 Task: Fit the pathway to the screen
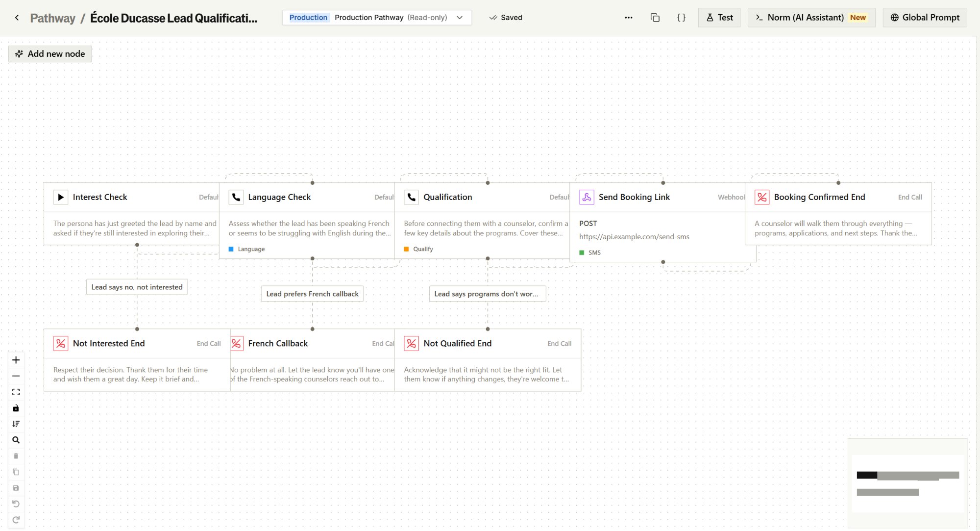16,392
